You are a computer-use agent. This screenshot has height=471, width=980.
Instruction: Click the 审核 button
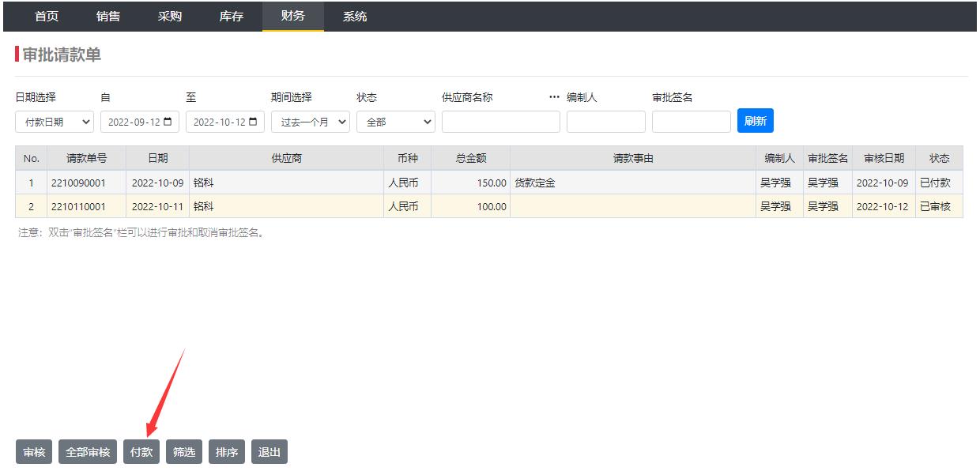(x=34, y=452)
